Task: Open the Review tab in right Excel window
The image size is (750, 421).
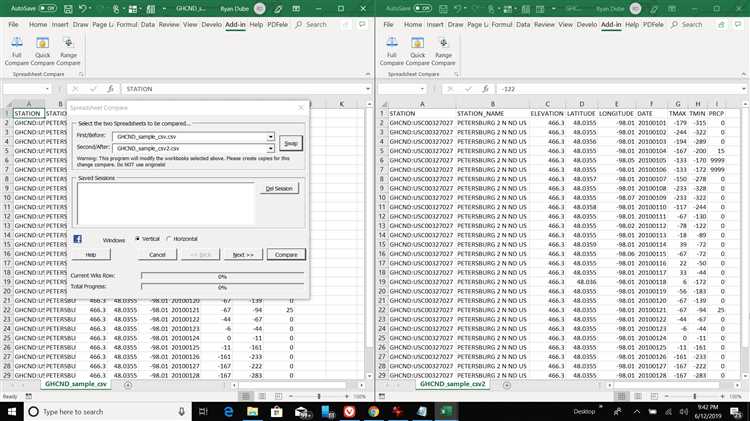Action: tap(544, 24)
